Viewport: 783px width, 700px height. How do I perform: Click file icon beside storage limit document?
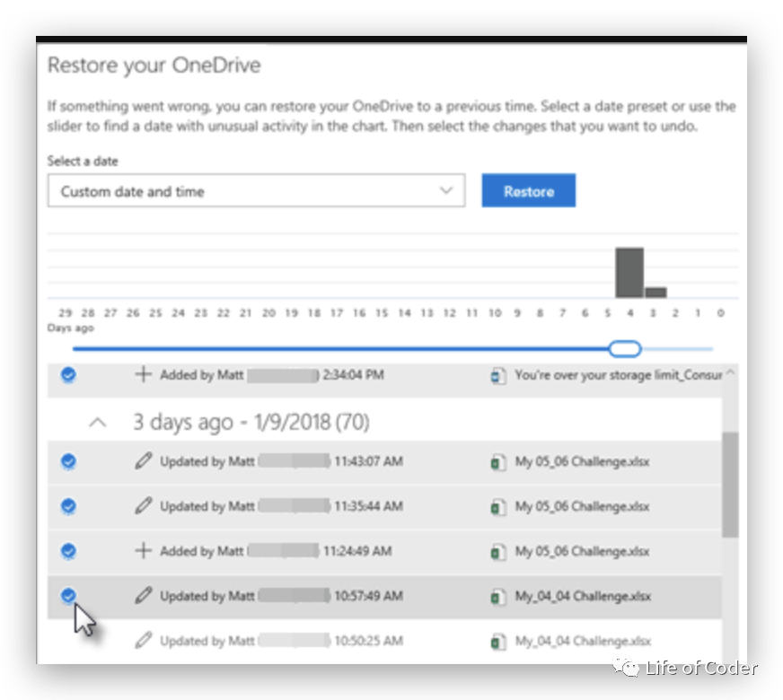coord(498,376)
